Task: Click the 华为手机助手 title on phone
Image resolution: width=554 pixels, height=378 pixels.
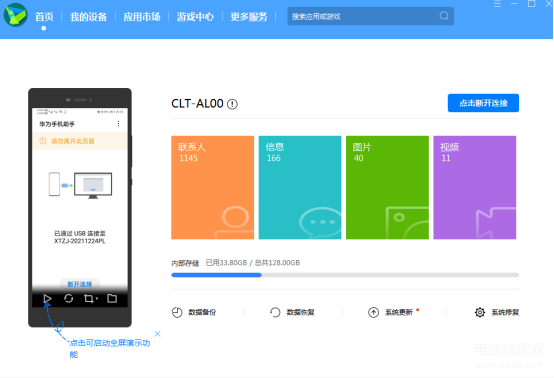Action: pyautogui.click(x=57, y=124)
